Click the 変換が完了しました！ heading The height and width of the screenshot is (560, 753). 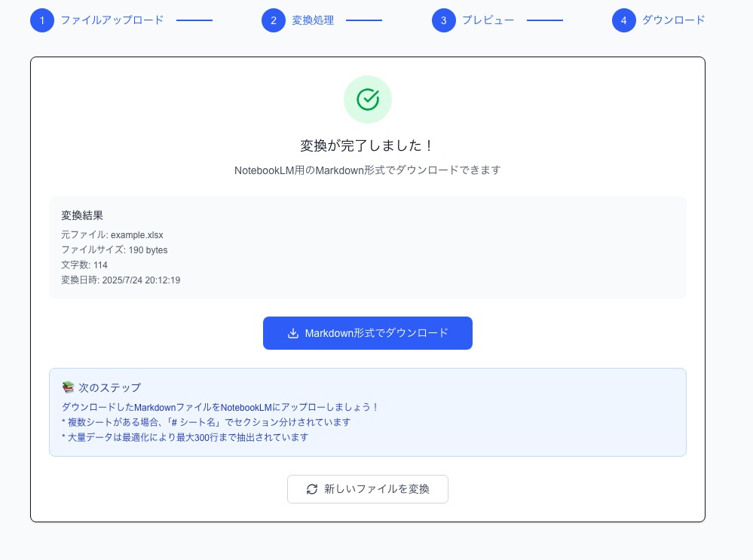[x=368, y=145]
